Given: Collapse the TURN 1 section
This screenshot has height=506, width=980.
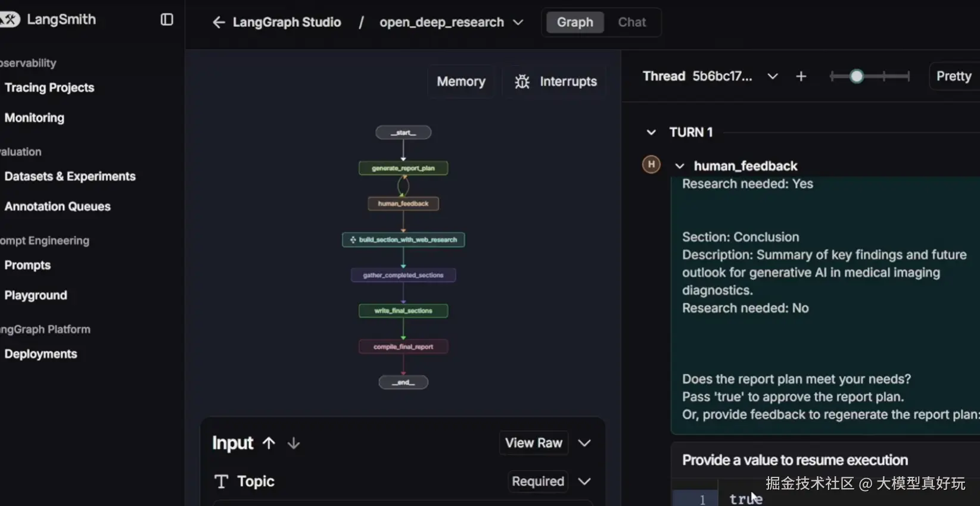Looking at the screenshot, I should point(651,132).
